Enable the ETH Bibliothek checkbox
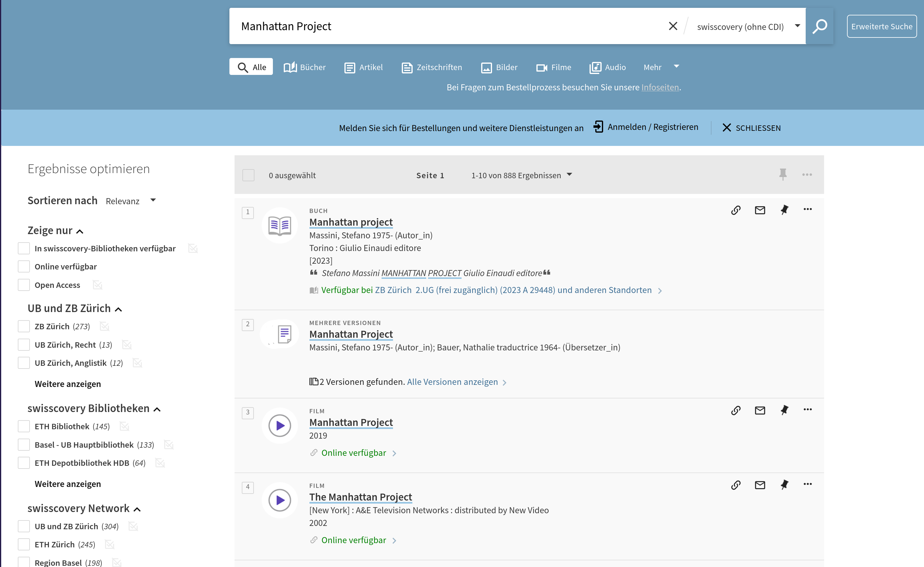 24,426
